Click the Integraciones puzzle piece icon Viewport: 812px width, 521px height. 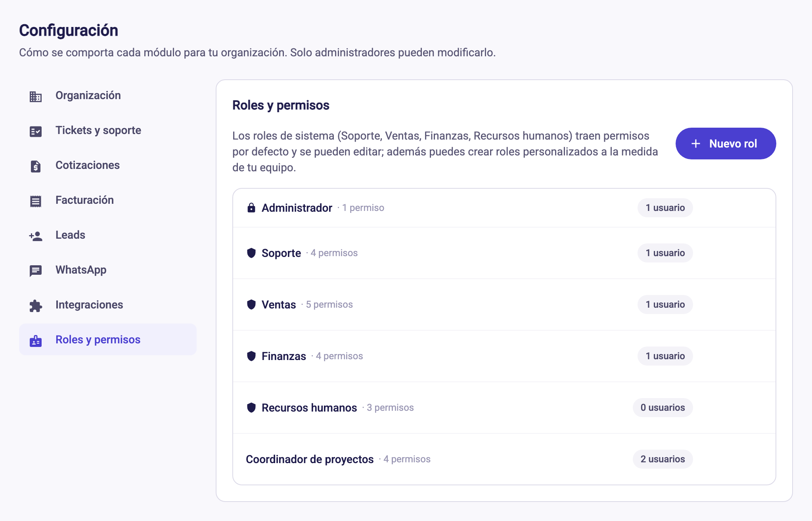click(36, 306)
